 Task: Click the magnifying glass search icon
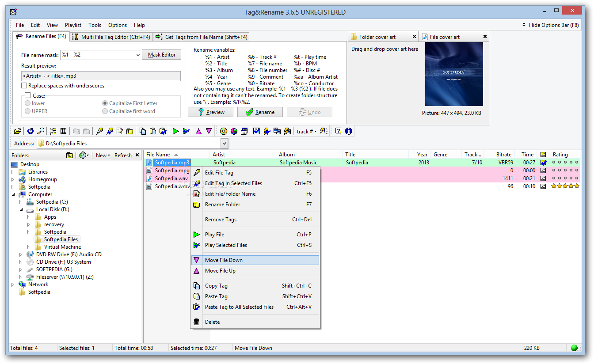point(41,131)
